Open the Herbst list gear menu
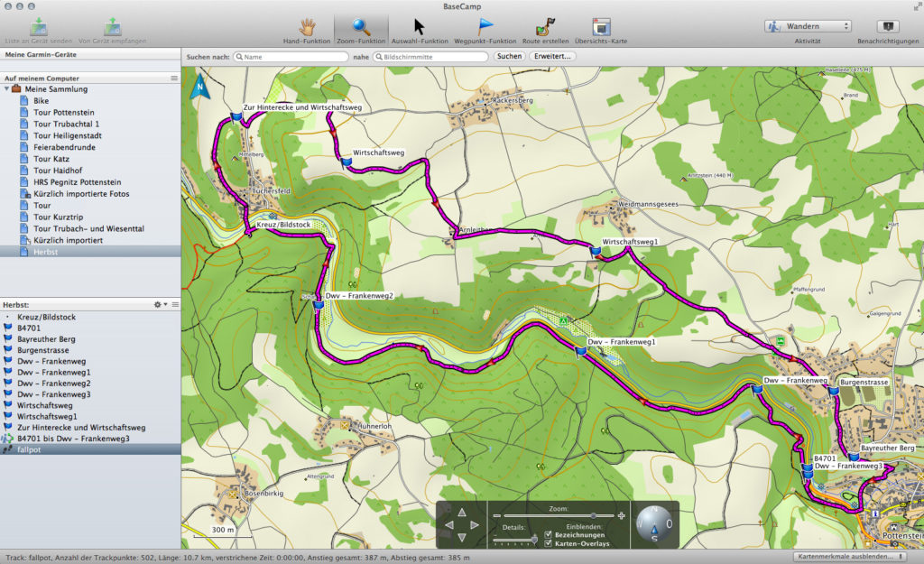924x564 pixels. pos(160,305)
